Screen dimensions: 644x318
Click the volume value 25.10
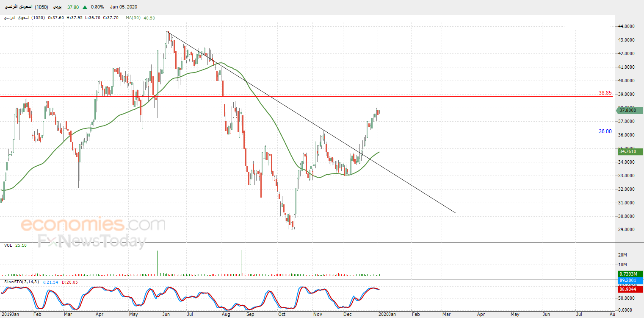pos(20,245)
